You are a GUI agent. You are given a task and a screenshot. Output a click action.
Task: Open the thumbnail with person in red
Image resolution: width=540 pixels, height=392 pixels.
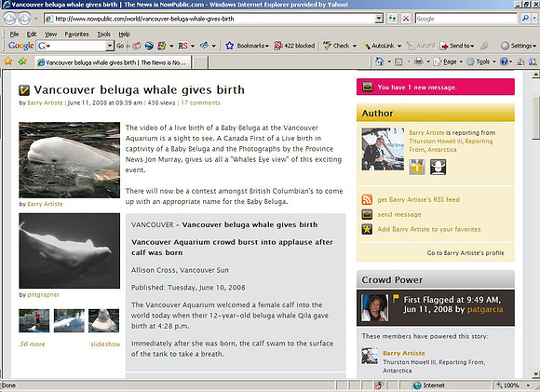34,320
